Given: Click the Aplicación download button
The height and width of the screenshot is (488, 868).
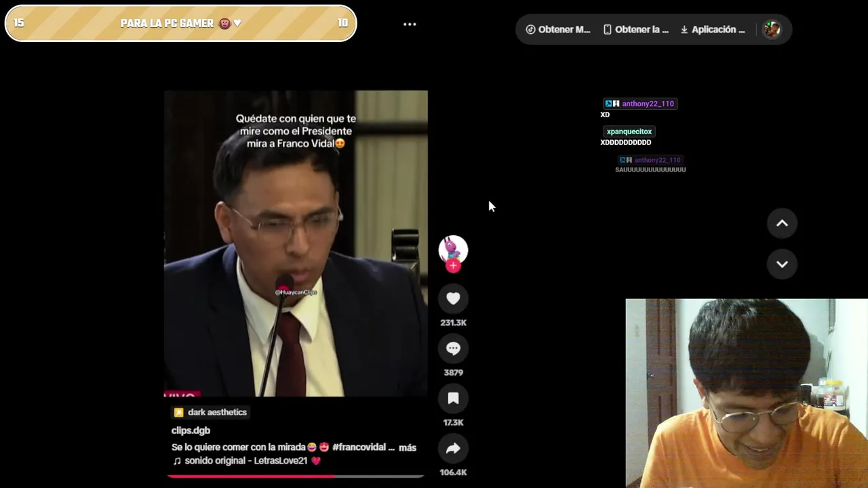Looking at the screenshot, I should pyautogui.click(x=713, y=29).
